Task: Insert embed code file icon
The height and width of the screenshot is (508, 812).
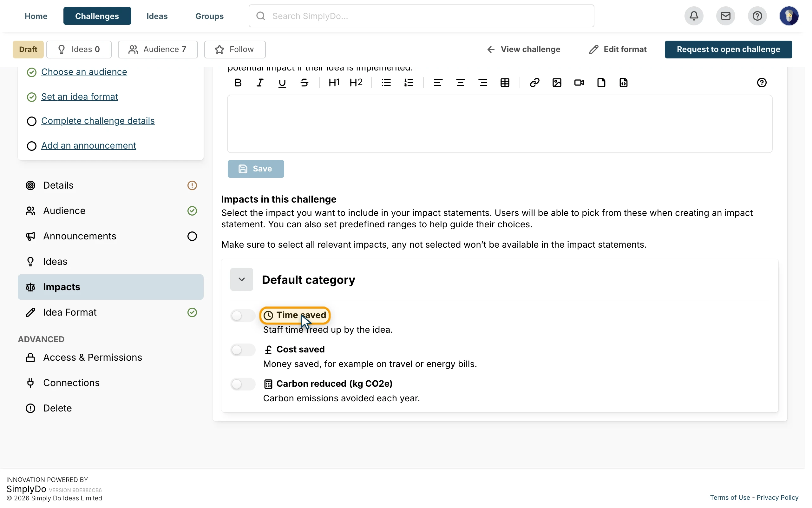Action: pyautogui.click(x=623, y=83)
